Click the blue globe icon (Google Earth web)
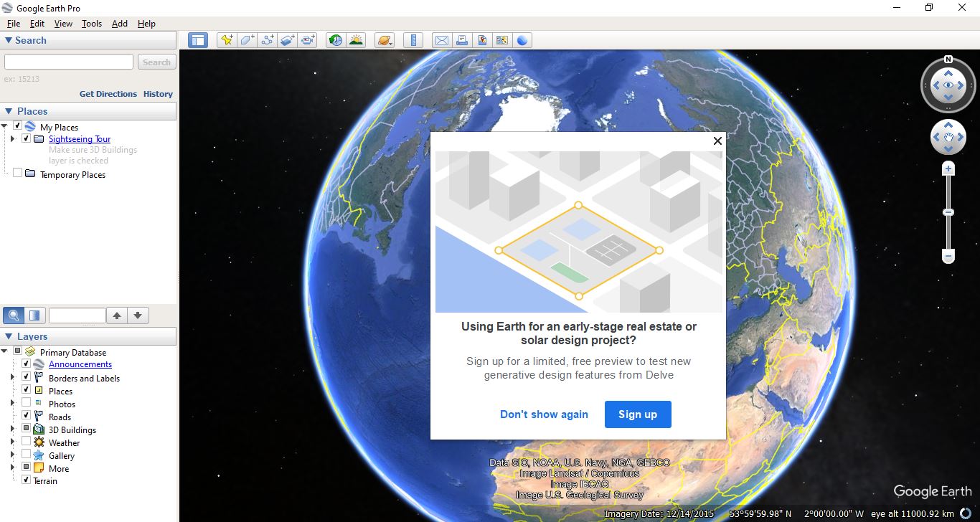This screenshot has width=980, height=522. click(x=522, y=40)
